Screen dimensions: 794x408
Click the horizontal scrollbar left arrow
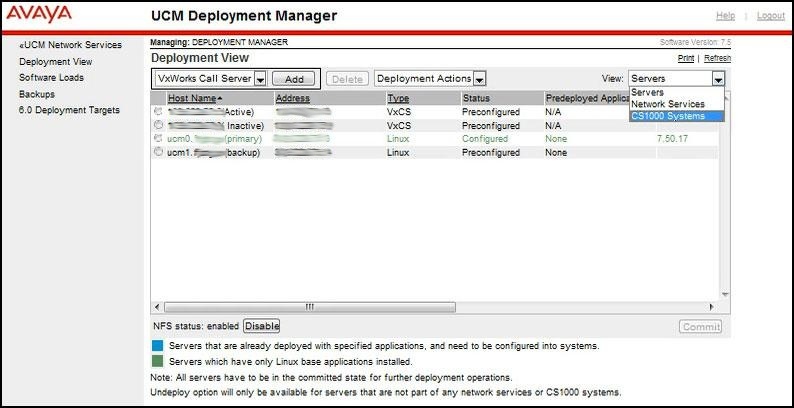point(157,307)
